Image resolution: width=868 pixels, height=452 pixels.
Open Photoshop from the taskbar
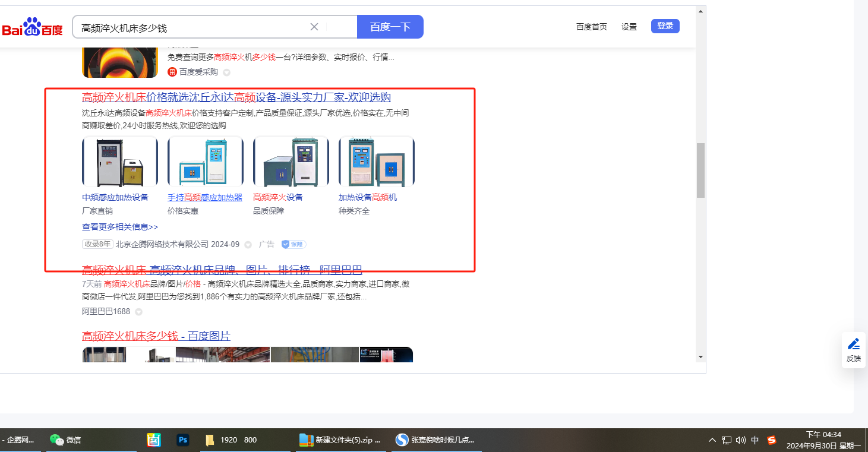pyautogui.click(x=183, y=440)
